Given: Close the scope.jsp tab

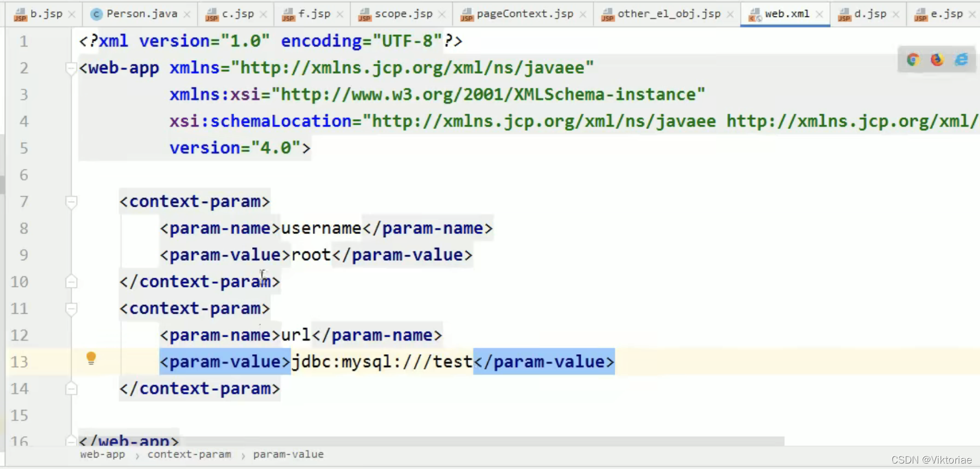Looking at the screenshot, I should tap(442, 15).
